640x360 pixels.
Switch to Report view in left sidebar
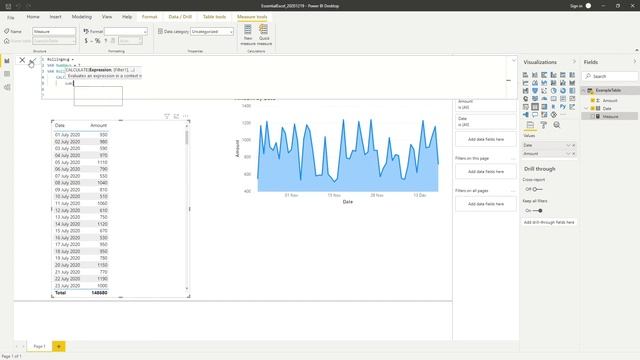click(7, 61)
